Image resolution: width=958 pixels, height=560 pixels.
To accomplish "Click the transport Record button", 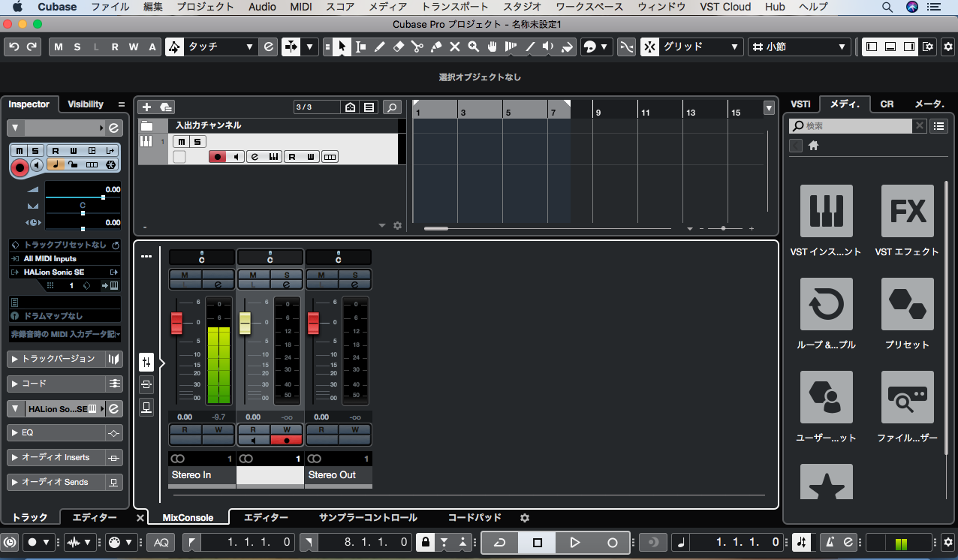I will tap(613, 542).
